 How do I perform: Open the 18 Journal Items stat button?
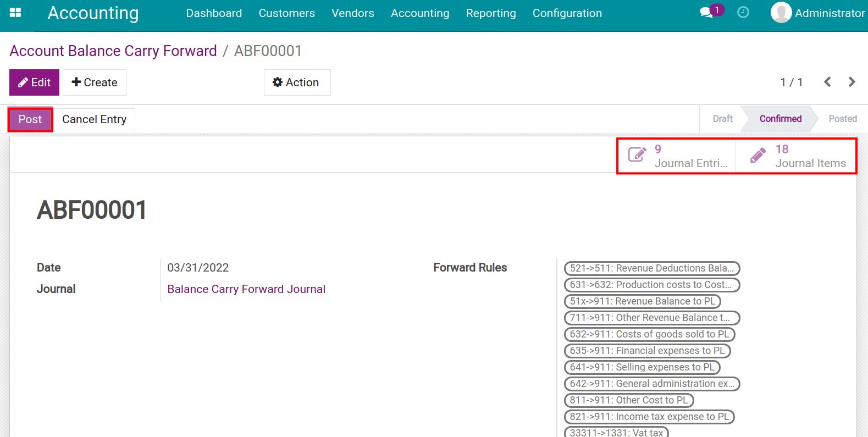(796, 156)
